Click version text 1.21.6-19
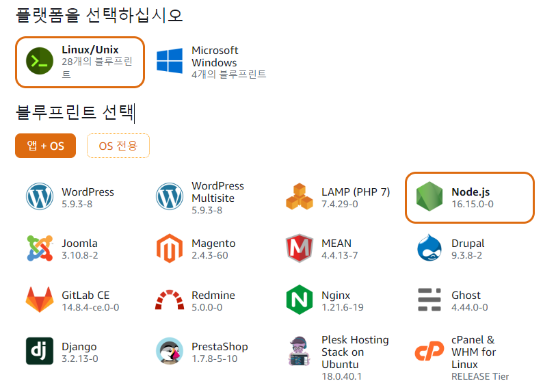This screenshot has height=392, width=543. click(343, 307)
